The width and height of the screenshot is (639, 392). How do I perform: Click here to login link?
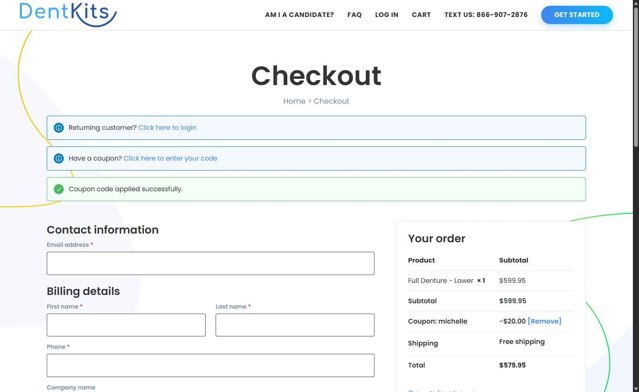(167, 128)
